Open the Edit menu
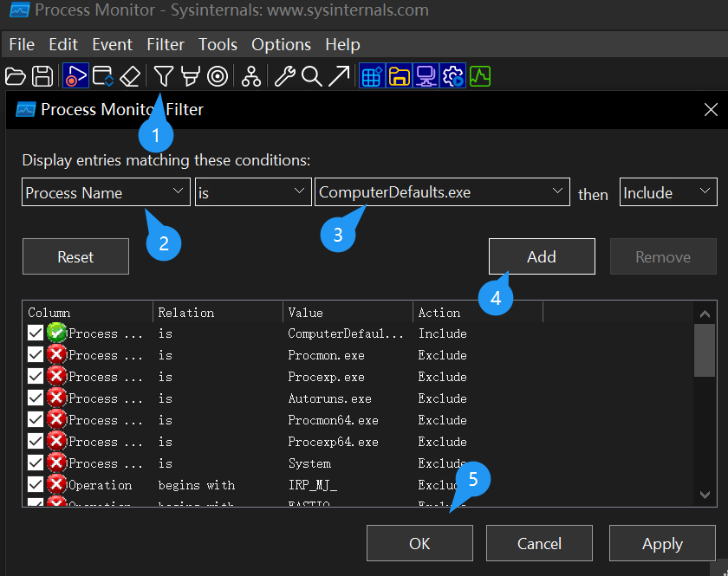Viewport: 728px width, 576px height. tap(63, 44)
